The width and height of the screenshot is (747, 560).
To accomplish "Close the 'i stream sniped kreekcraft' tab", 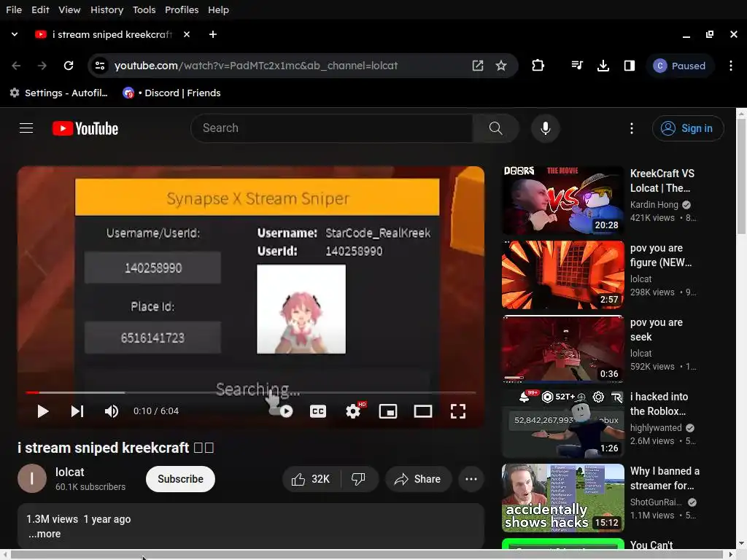I will 187,34.
